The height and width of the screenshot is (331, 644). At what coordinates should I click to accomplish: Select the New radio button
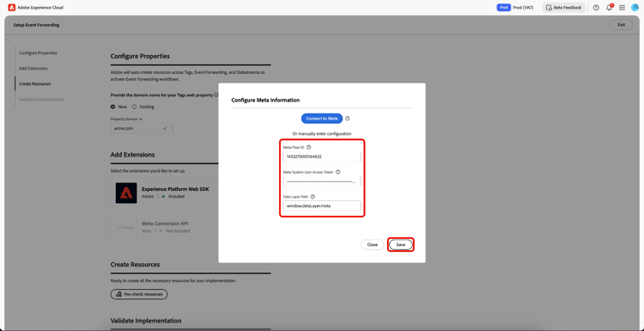click(112, 107)
